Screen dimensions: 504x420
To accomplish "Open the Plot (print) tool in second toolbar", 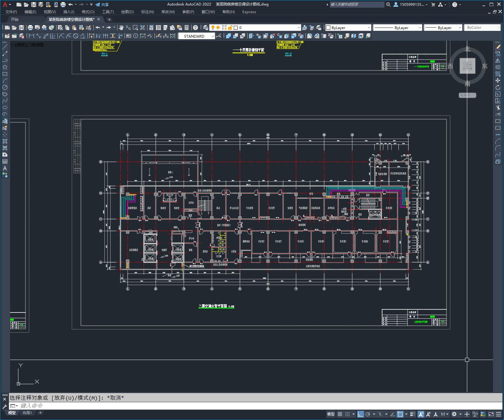I will [30, 28].
